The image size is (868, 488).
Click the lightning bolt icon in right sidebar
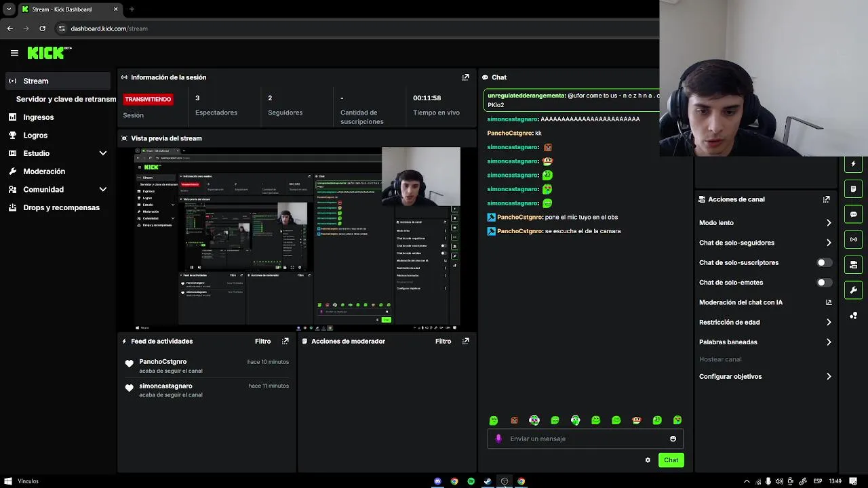pyautogui.click(x=853, y=163)
